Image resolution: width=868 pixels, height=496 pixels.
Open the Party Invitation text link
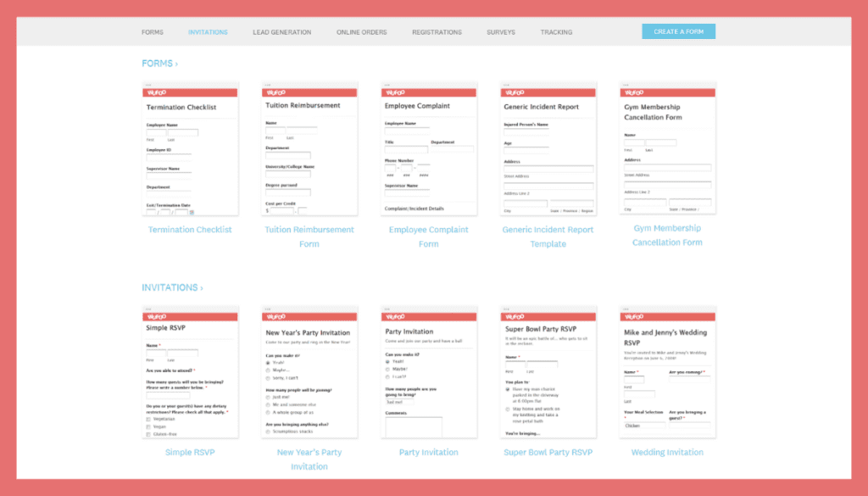pyautogui.click(x=428, y=452)
